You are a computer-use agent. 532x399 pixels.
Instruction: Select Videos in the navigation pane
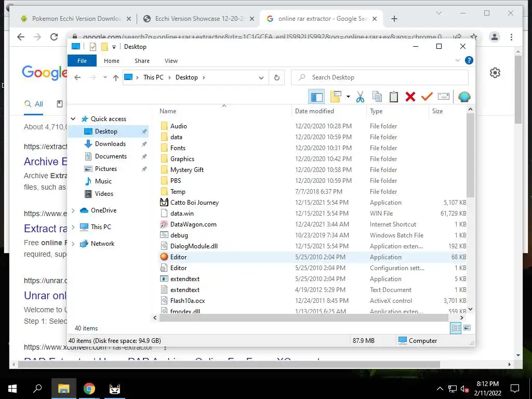(104, 194)
